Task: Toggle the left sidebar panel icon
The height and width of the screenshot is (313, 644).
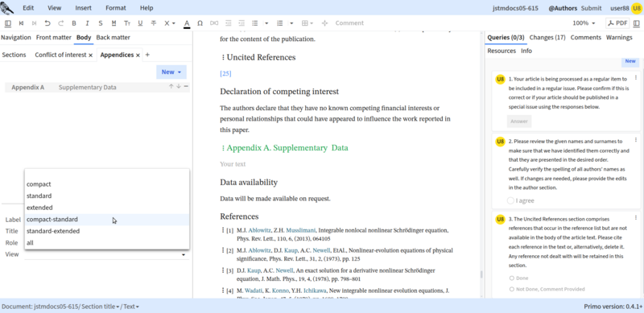Action: [8, 23]
